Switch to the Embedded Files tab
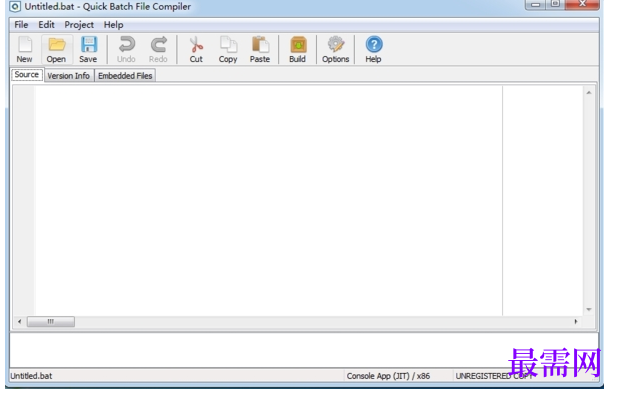Viewport: 620px width, 394px height. 125,76
